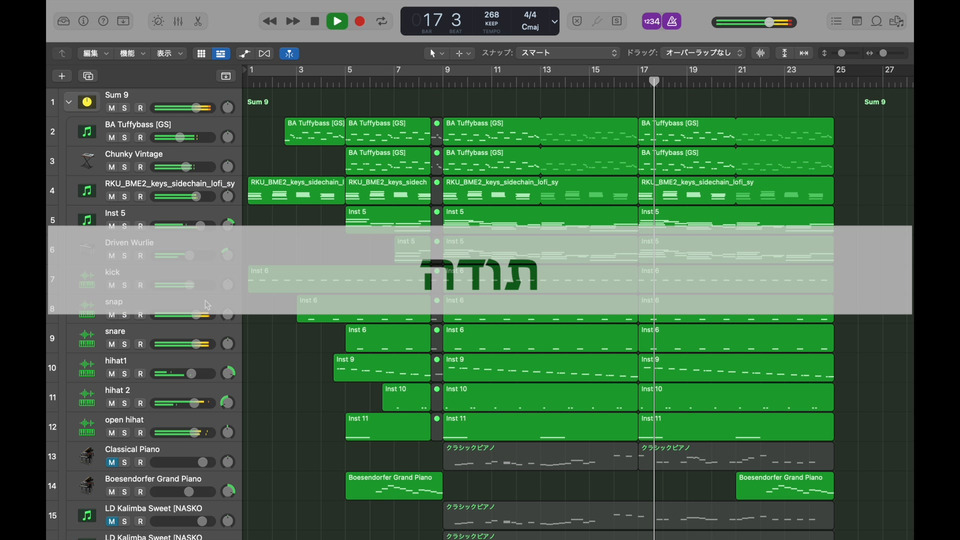This screenshot has height=540, width=960.
Task: Click the Fast Forward transport button
Action: pos(293,21)
